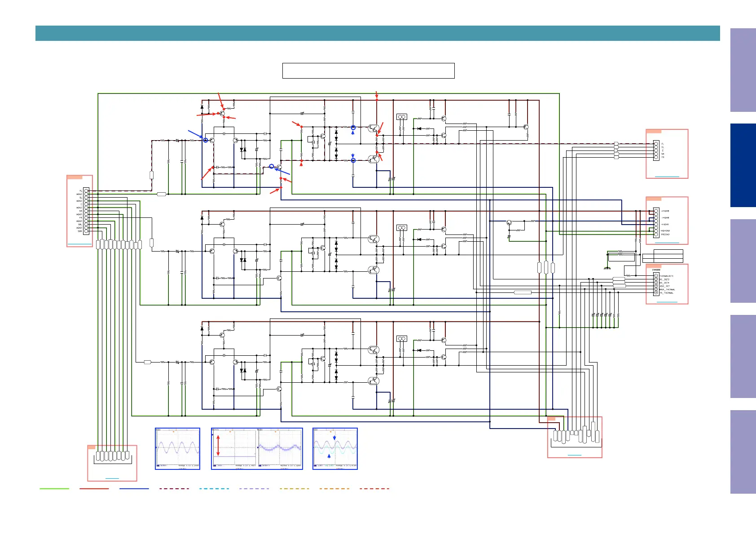
Task: Follow the link under the HIGHGND/PREGND connector
Action: point(667,242)
